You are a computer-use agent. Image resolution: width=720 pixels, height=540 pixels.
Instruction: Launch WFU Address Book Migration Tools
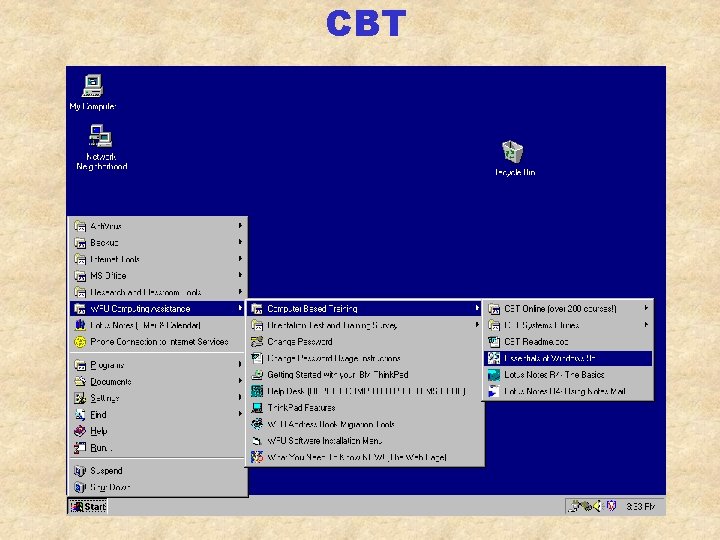(x=365, y=424)
